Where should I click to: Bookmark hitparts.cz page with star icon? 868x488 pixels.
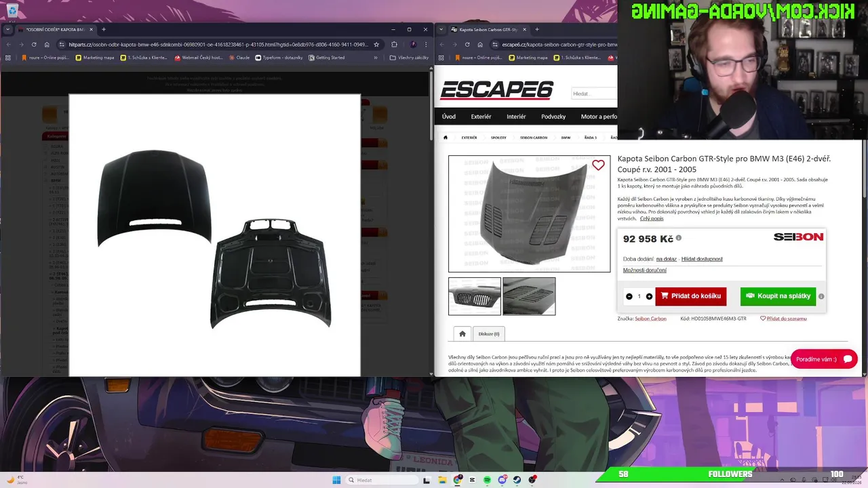376,45
